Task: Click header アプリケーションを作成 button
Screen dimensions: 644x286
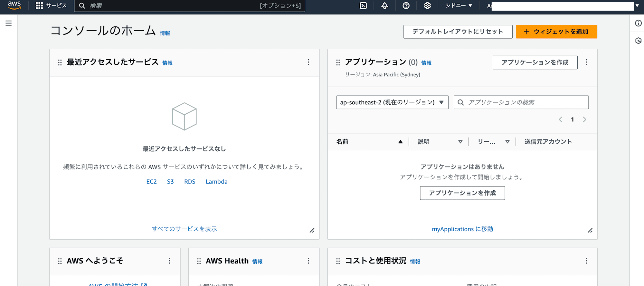Action: click(535, 62)
